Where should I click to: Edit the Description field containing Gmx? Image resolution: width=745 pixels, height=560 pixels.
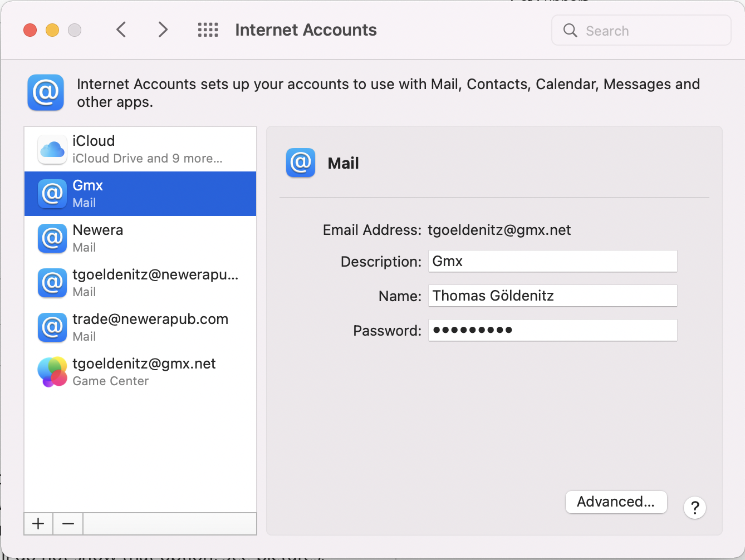click(x=552, y=261)
